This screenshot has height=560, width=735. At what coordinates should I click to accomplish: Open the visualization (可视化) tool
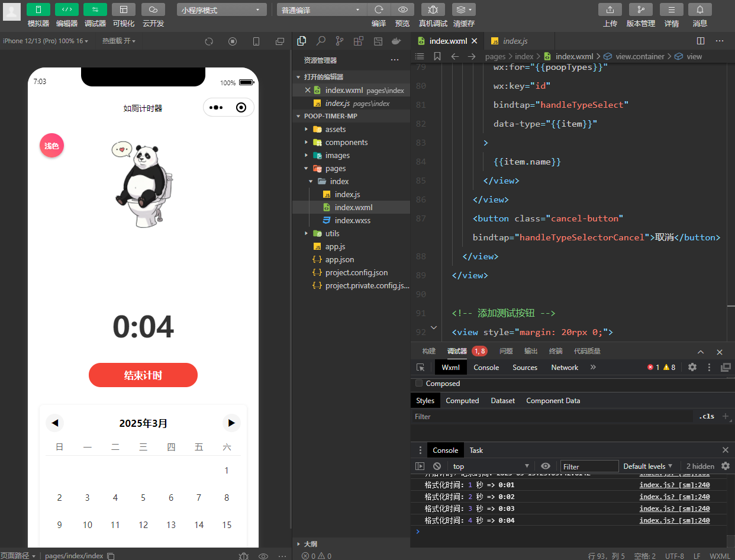(x=124, y=9)
